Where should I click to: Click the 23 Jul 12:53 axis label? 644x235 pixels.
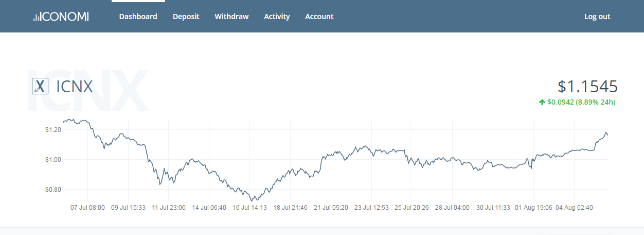(371, 208)
